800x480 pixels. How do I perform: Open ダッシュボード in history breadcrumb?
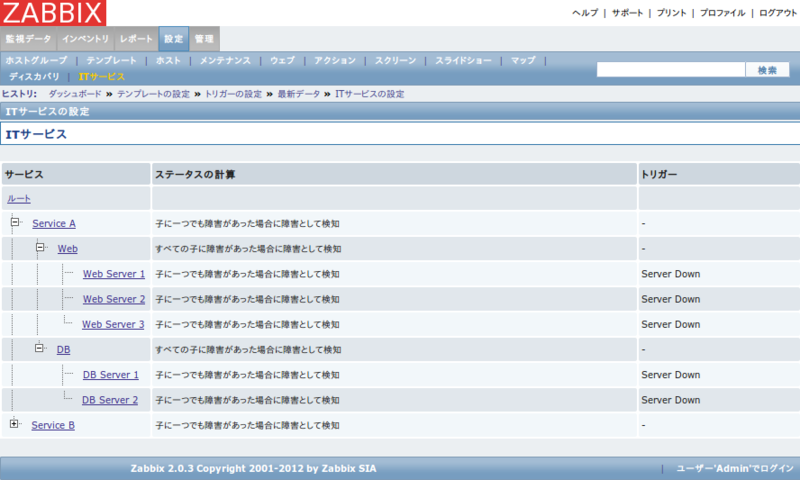(x=75, y=94)
